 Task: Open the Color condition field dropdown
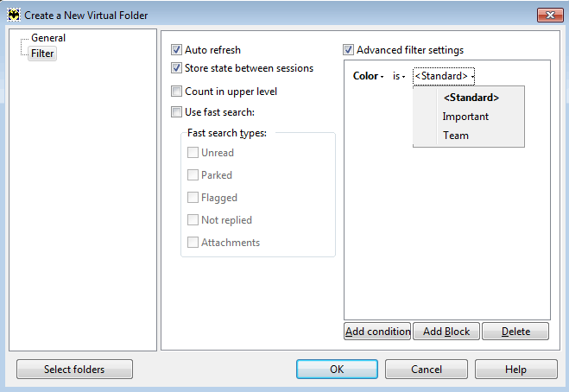[368, 76]
